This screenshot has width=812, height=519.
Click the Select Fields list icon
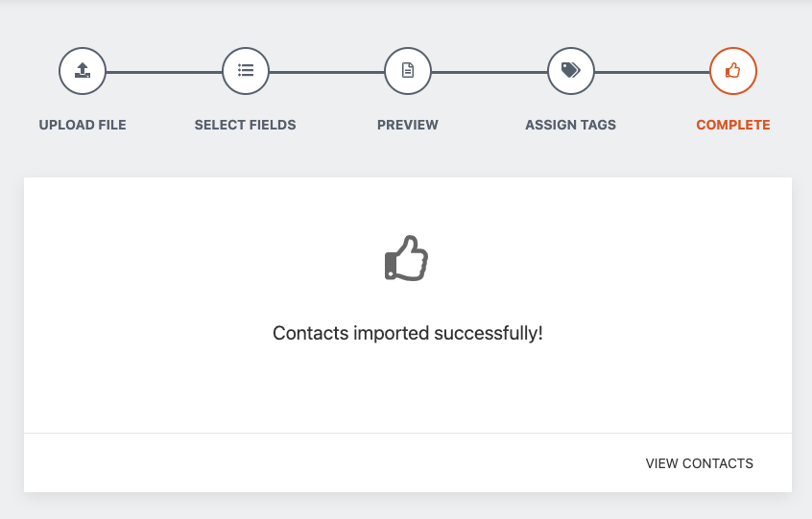tap(246, 71)
